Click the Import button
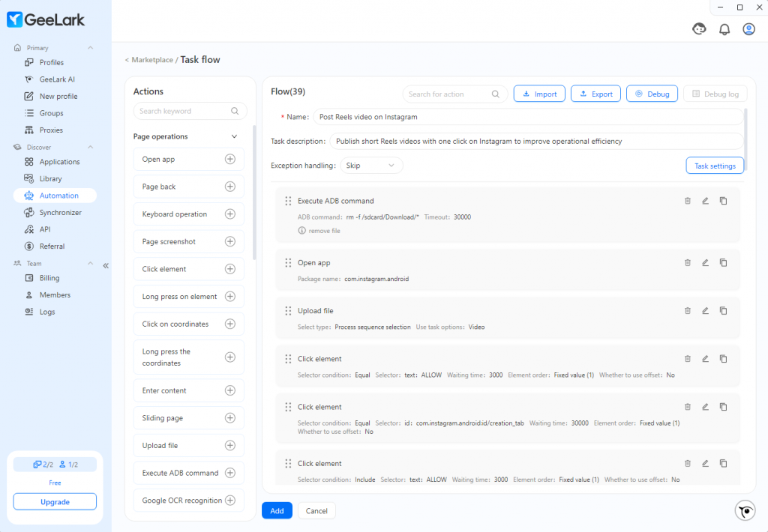 539,94
